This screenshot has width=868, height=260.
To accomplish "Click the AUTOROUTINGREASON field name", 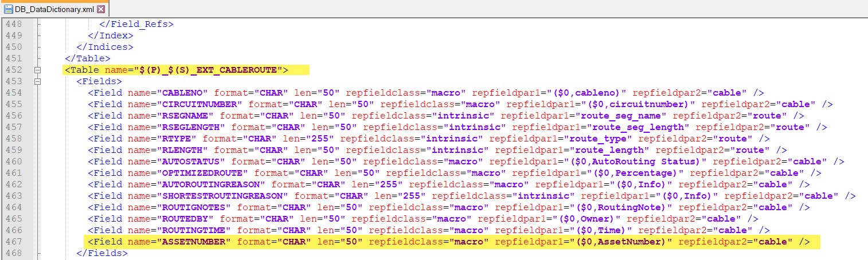I will click(211, 184).
